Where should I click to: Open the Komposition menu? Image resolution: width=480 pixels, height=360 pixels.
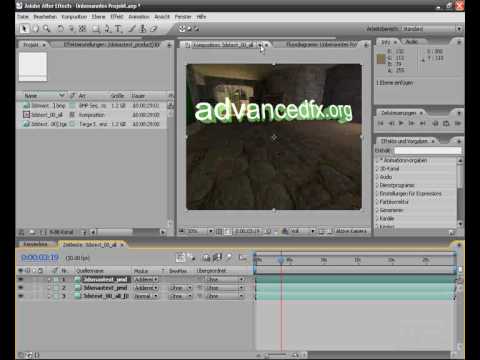[x=74, y=17]
